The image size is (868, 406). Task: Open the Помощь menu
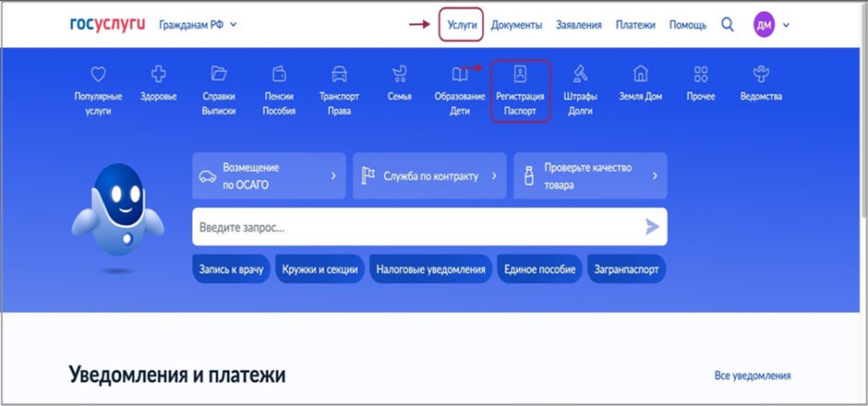click(688, 25)
